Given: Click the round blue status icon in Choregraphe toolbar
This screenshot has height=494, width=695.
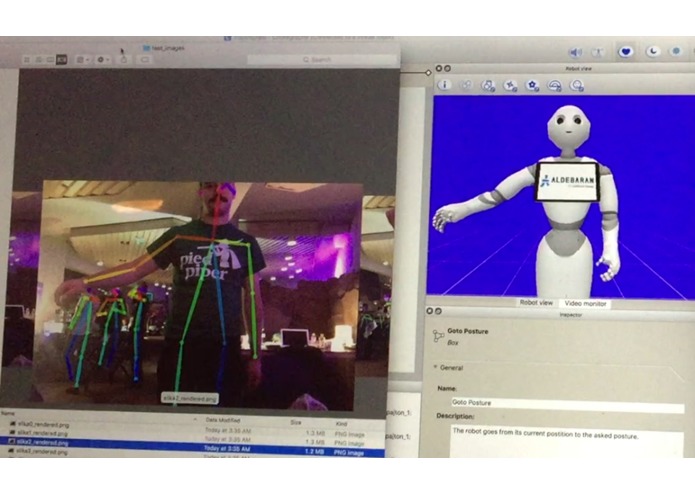Looking at the screenshot, I should (x=676, y=51).
